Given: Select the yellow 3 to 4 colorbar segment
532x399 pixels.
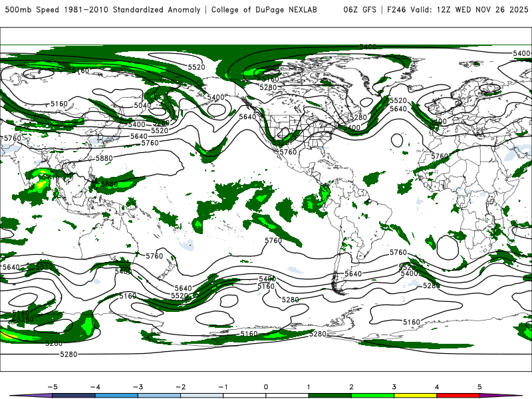Looking at the screenshot, I should point(415,396).
